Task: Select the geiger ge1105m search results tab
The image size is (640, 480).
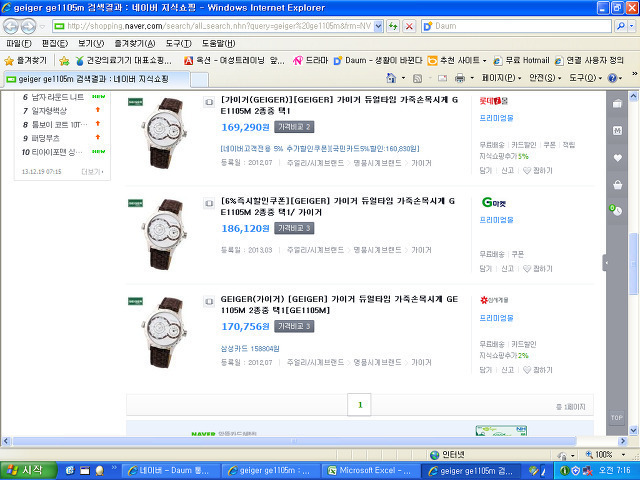Action: click(x=96, y=79)
